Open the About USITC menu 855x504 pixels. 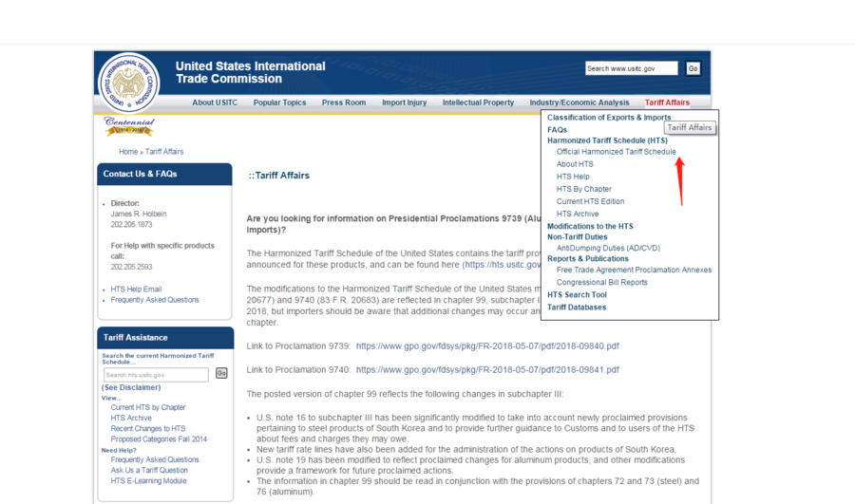coord(215,103)
